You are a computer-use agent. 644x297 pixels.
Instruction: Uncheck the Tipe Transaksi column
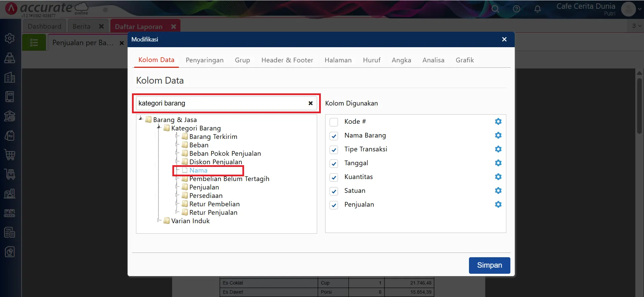coord(334,150)
